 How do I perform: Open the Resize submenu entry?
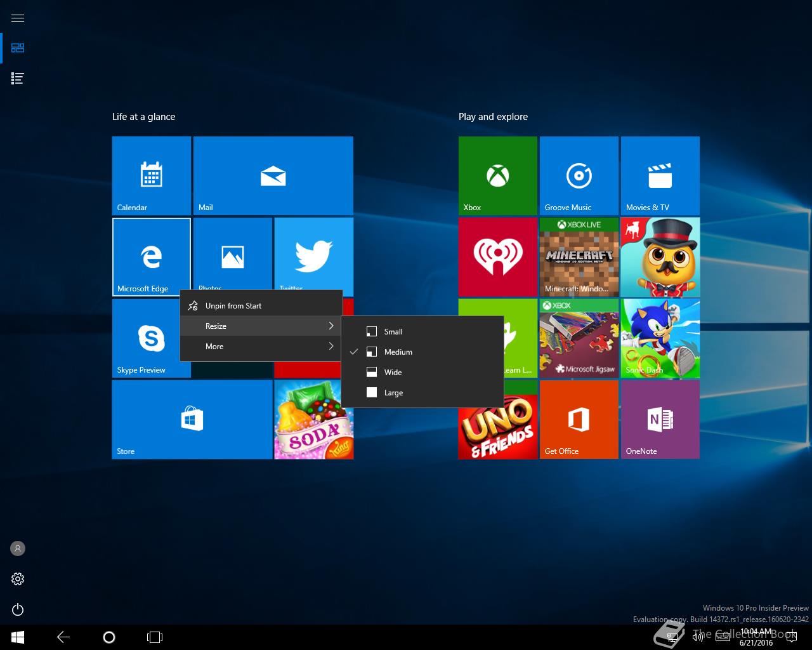[x=261, y=326]
